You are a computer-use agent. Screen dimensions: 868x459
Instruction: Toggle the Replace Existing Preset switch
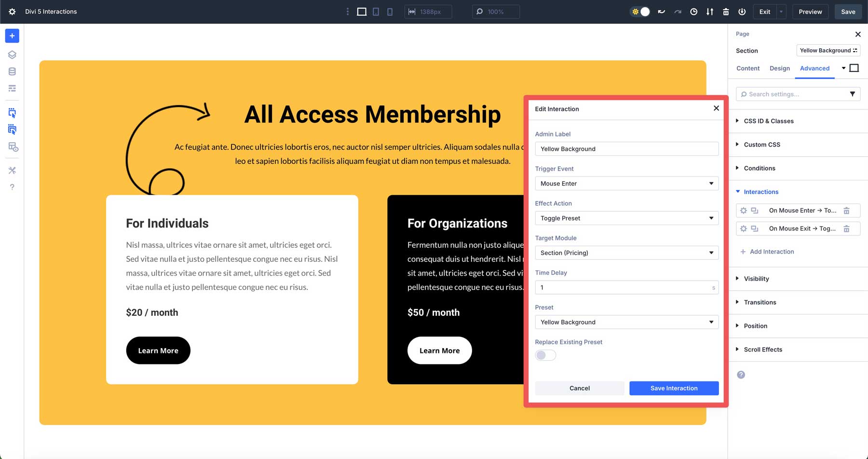(x=545, y=355)
